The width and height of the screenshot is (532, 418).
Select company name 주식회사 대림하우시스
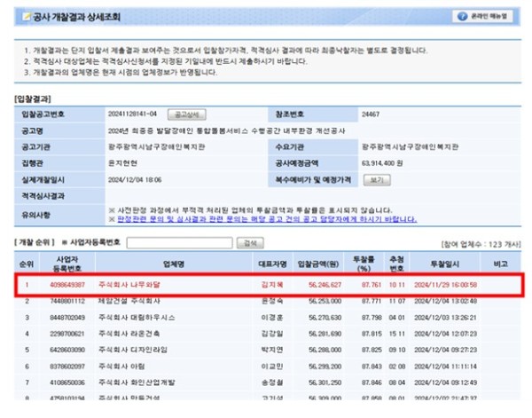click(x=137, y=318)
